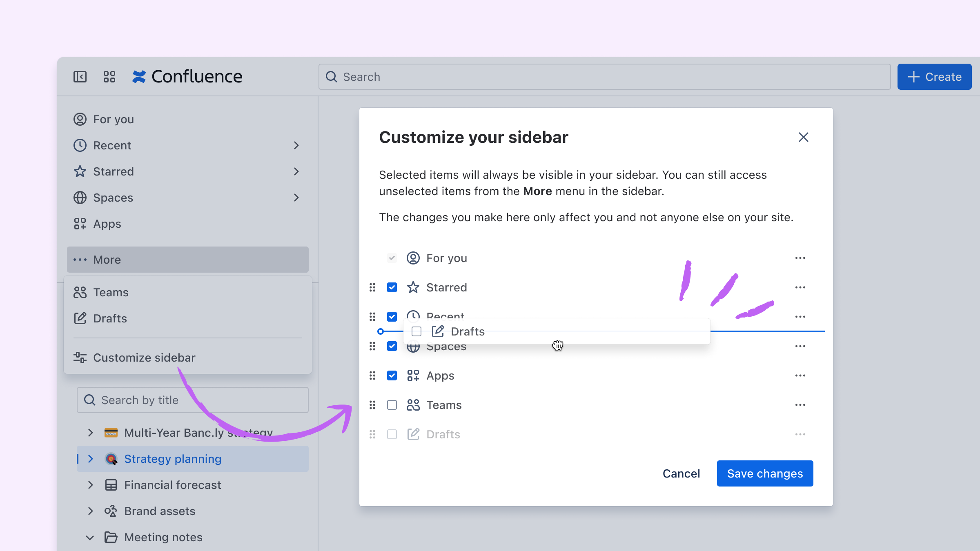Screen dimensions: 980x551
Task: Expand the Recent section chevron
Action: 296,145
